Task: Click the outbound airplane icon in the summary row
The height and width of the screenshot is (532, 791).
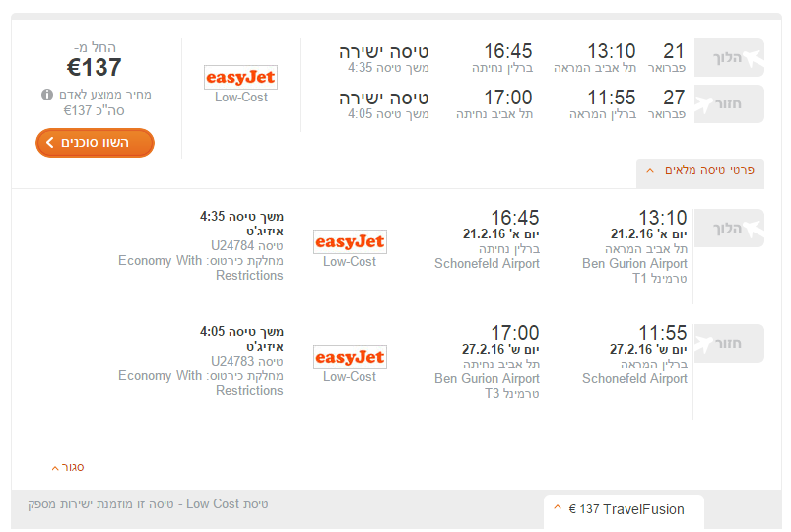Action: [755, 58]
